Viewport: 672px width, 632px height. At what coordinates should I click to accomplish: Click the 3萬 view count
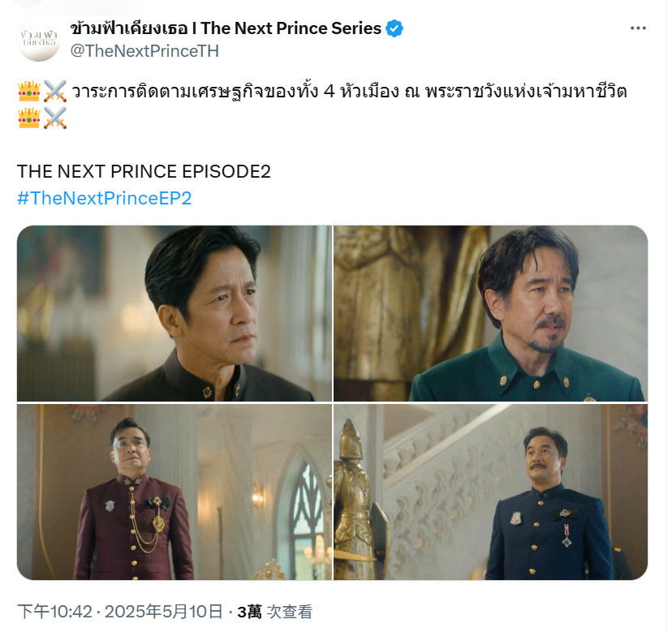[249, 612]
